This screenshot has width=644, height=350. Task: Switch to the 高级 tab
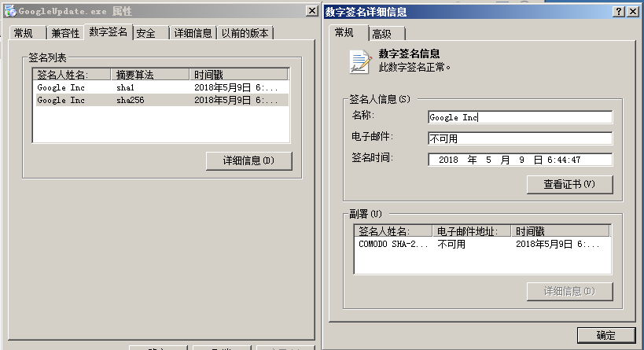(387, 34)
